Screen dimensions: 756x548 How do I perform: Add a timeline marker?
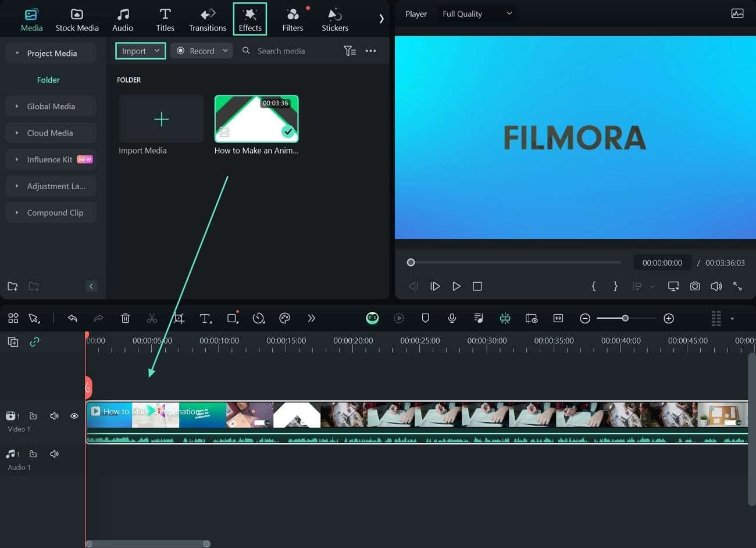tap(425, 318)
